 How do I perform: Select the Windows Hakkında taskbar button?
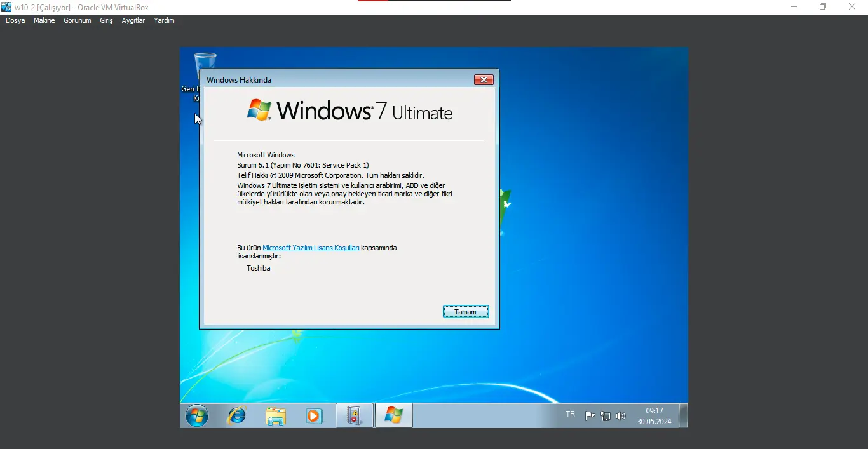394,416
